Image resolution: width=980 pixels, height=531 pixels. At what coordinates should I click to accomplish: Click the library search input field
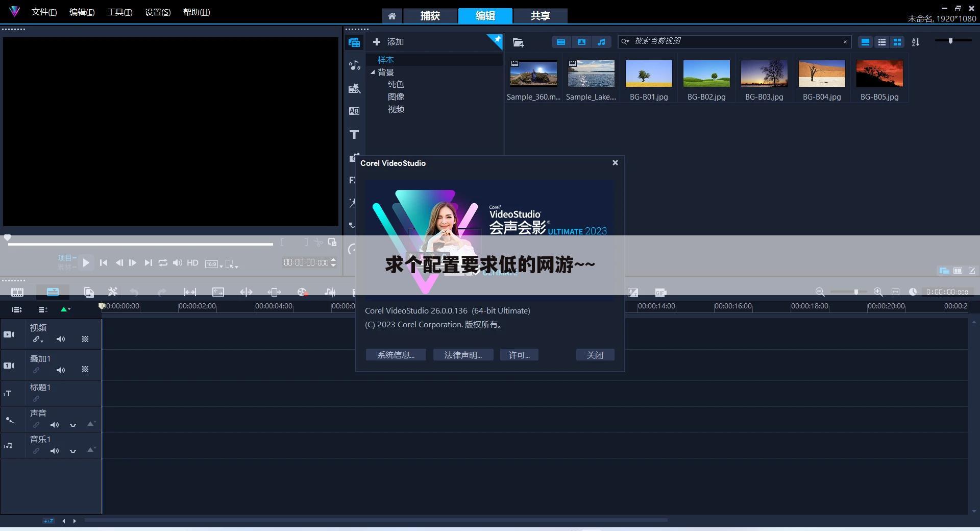[736, 41]
